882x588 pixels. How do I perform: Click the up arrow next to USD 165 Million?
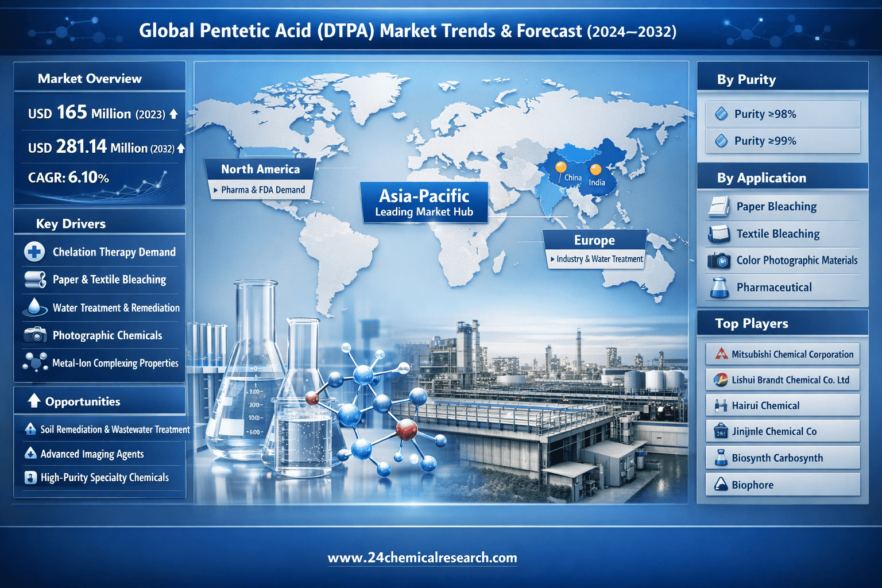pos(173,114)
